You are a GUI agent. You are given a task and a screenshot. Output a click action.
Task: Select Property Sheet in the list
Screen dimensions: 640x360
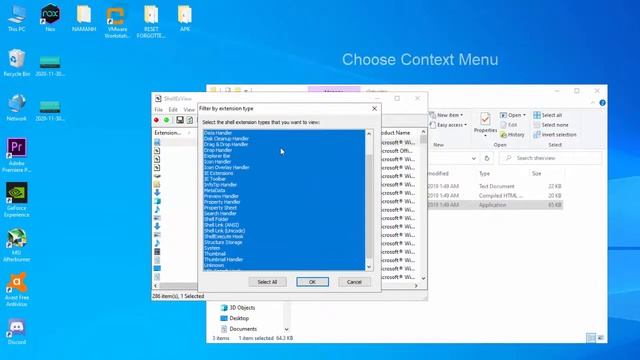click(x=284, y=208)
